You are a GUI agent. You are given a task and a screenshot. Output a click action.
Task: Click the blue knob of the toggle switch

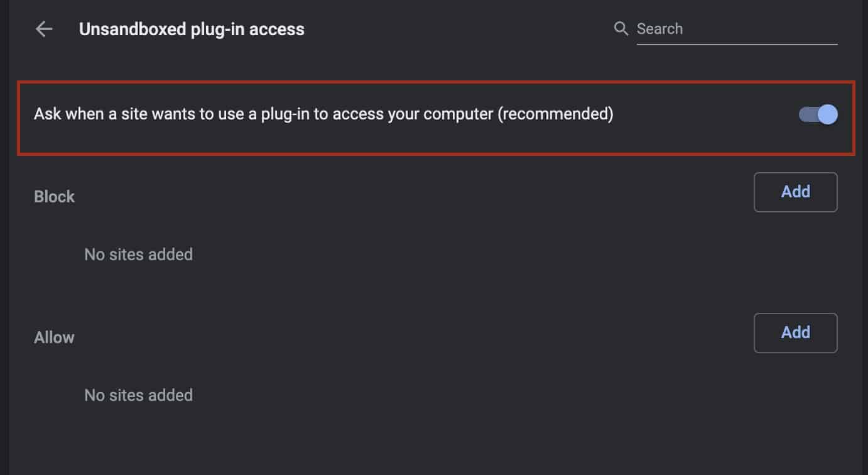tap(828, 114)
